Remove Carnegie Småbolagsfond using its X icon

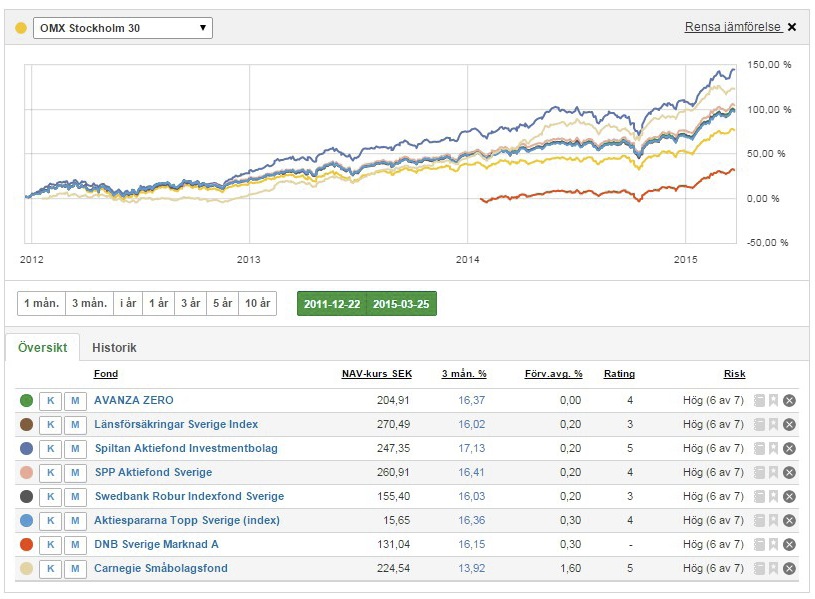[x=789, y=569]
